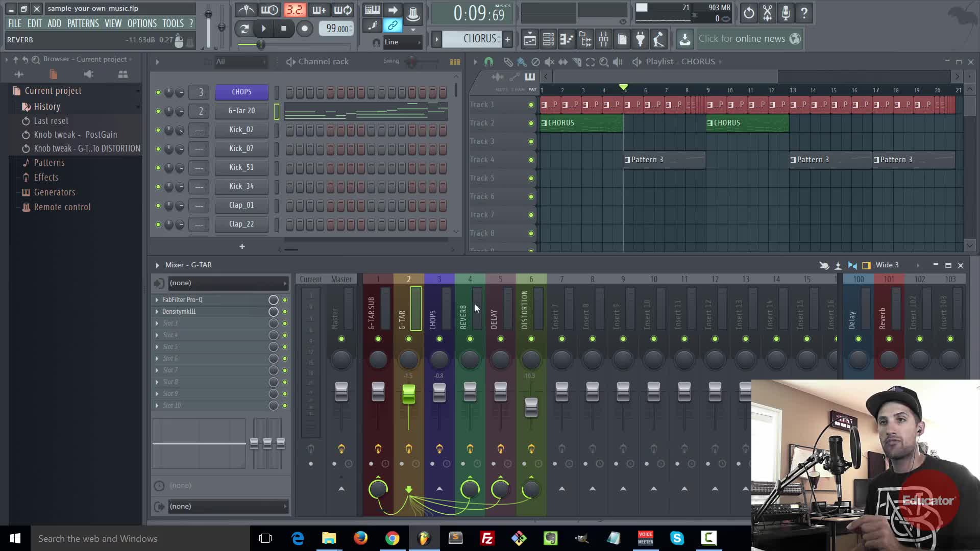Open the Mixer view icon
Image resolution: width=980 pixels, height=551 pixels.
[x=603, y=39]
